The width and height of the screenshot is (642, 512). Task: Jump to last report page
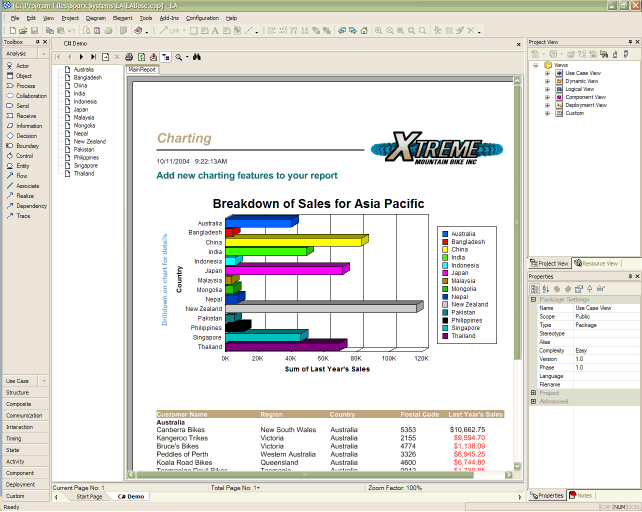[x=93, y=57]
